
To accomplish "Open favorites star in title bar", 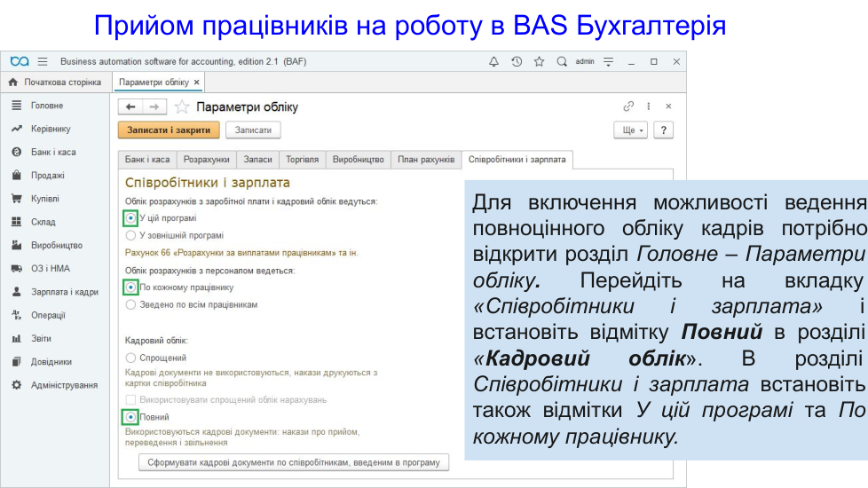I will coord(539,61).
